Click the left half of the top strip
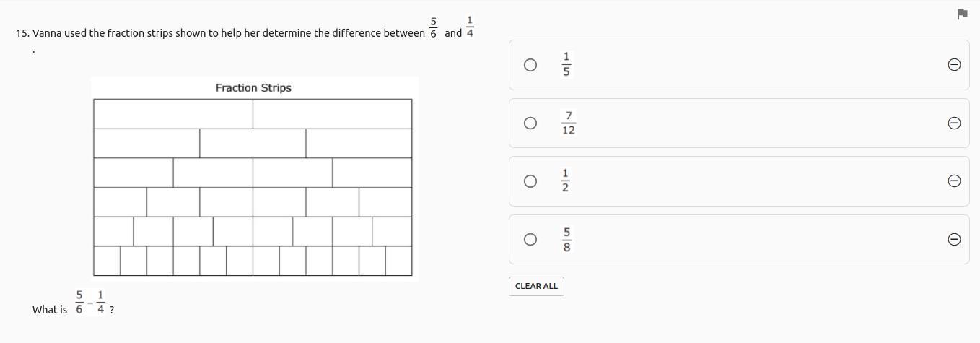980x343 pixels. click(x=173, y=114)
